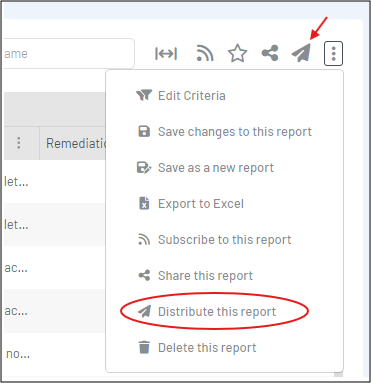Open the three-dot more options menu
The width and height of the screenshot is (371, 383).
pos(333,53)
